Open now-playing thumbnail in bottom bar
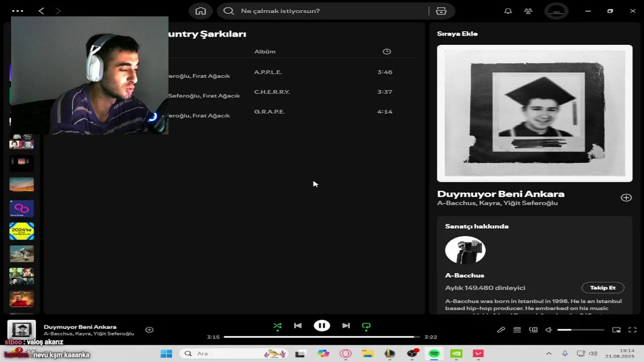644x362 pixels. (22, 330)
